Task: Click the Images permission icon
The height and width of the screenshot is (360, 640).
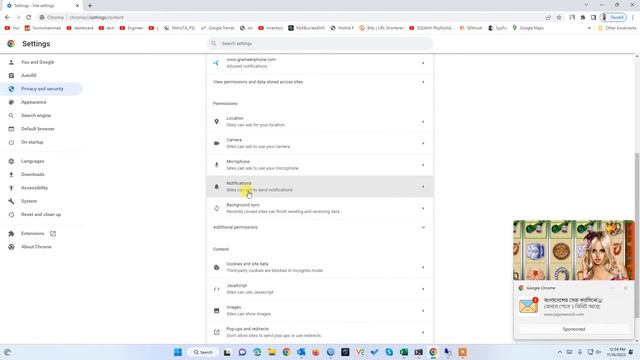Action: coord(216,311)
